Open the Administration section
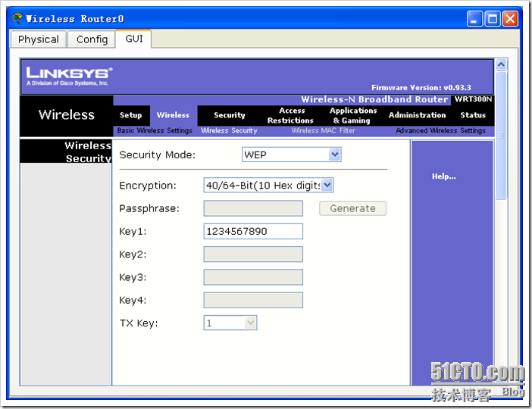 [x=417, y=115]
